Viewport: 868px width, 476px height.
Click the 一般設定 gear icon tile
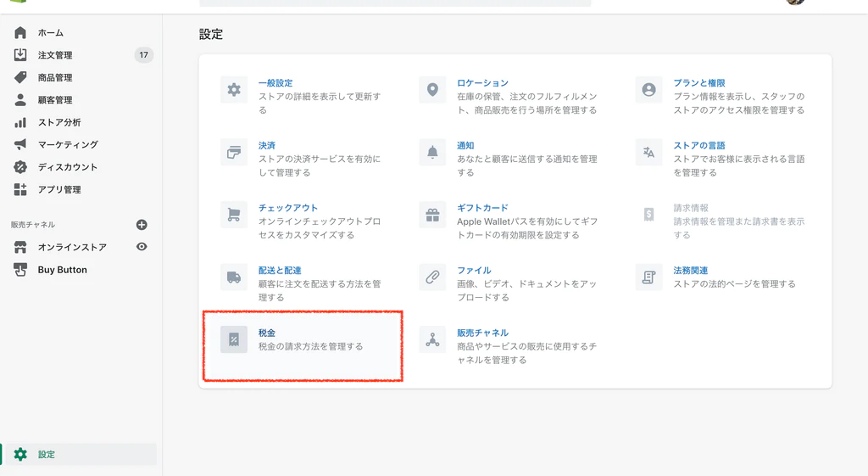tap(234, 90)
